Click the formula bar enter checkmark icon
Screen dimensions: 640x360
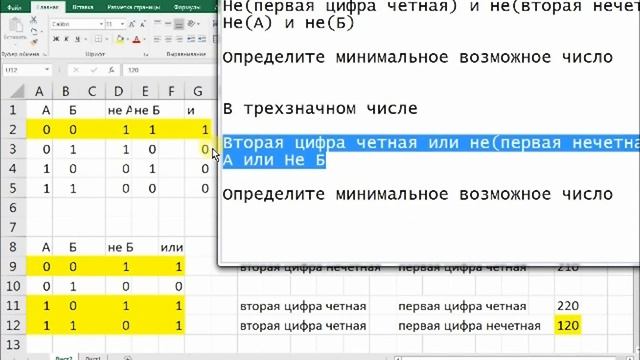94,70
